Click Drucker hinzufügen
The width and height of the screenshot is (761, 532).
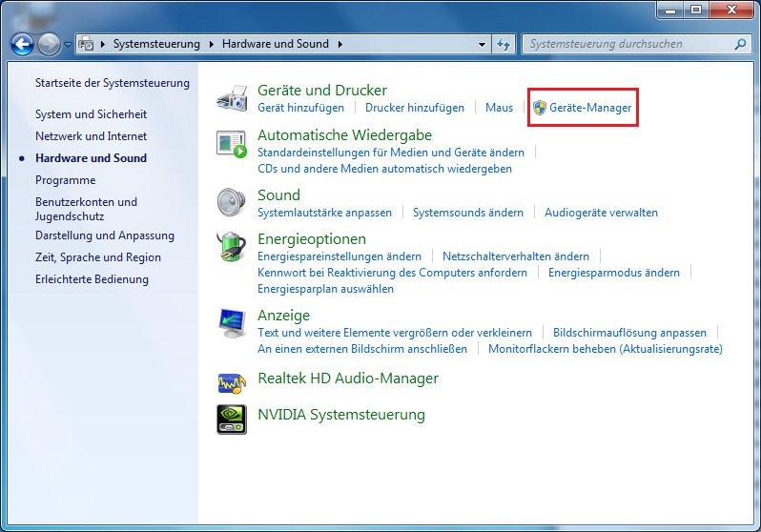coord(415,108)
